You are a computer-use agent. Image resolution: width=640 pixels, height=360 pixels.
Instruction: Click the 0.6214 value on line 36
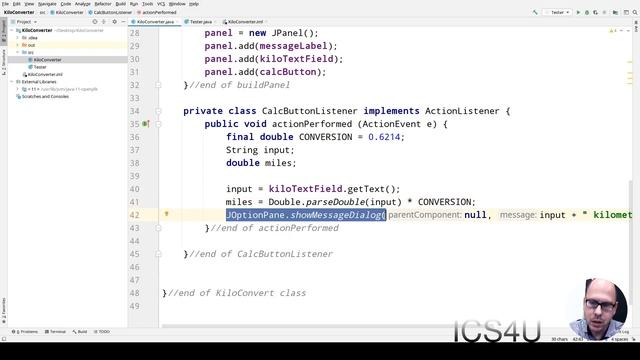[x=384, y=137]
